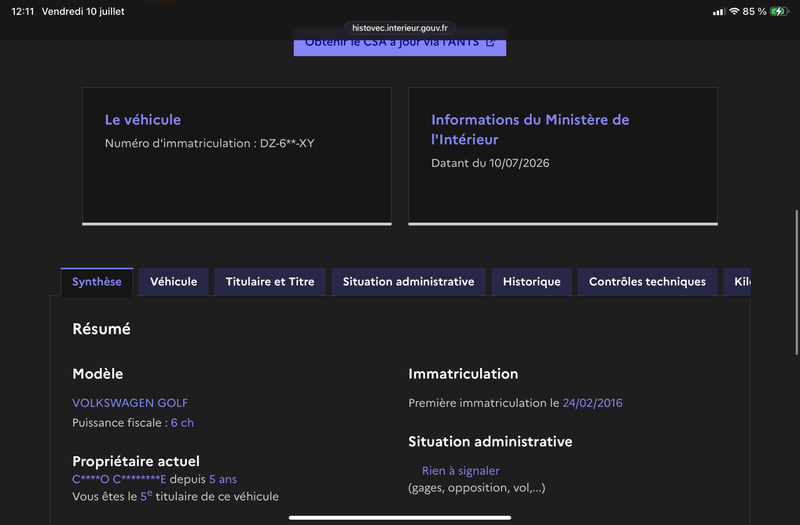The height and width of the screenshot is (525, 800).
Task: Tap the (gages, opposition, vol,...) note
Action: (x=477, y=488)
